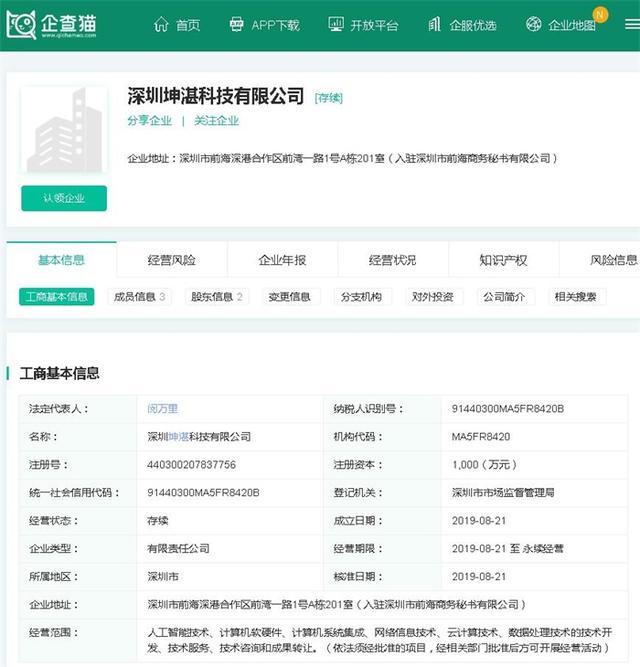Open the 企服优选 navigation link

pos(473,26)
